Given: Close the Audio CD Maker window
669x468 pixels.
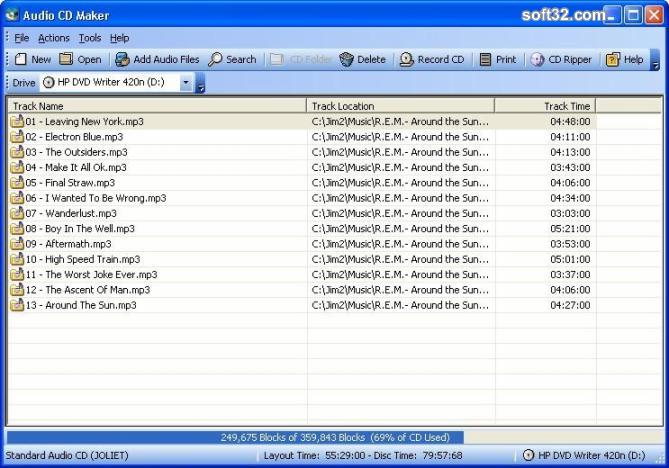Looking at the screenshot, I should [x=654, y=15].
